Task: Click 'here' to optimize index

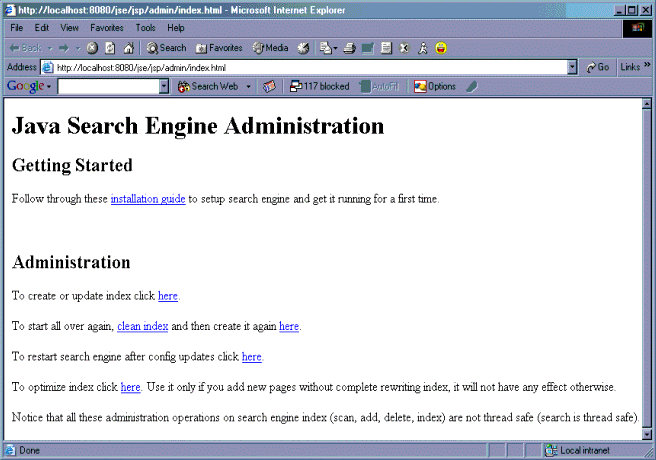Action: click(131, 387)
